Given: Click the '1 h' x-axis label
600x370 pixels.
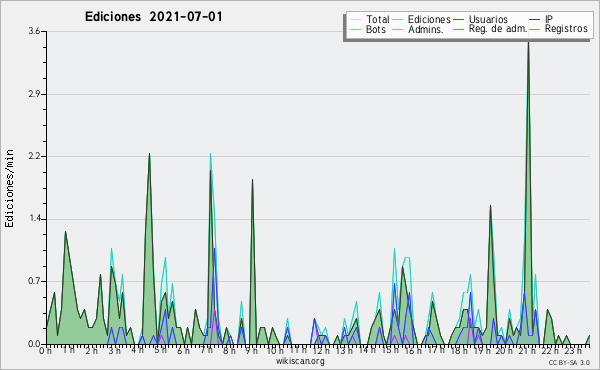Looking at the screenshot, I should 68,350.
